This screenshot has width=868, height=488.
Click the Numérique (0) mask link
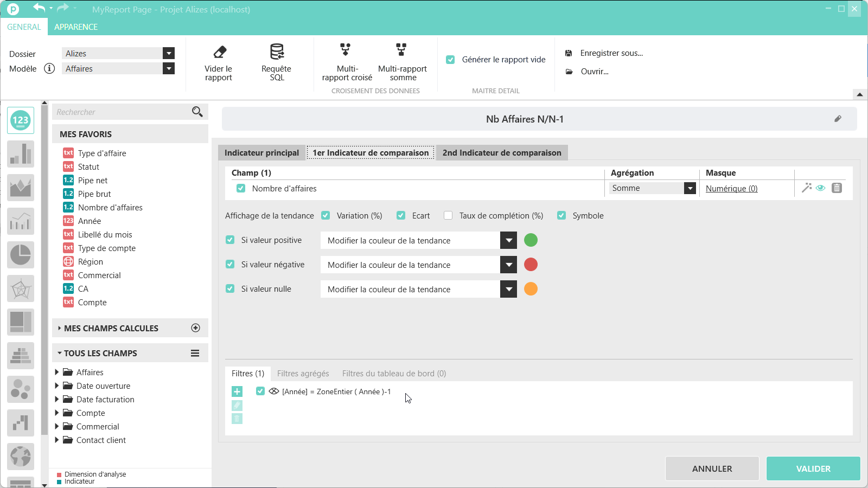click(x=731, y=189)
